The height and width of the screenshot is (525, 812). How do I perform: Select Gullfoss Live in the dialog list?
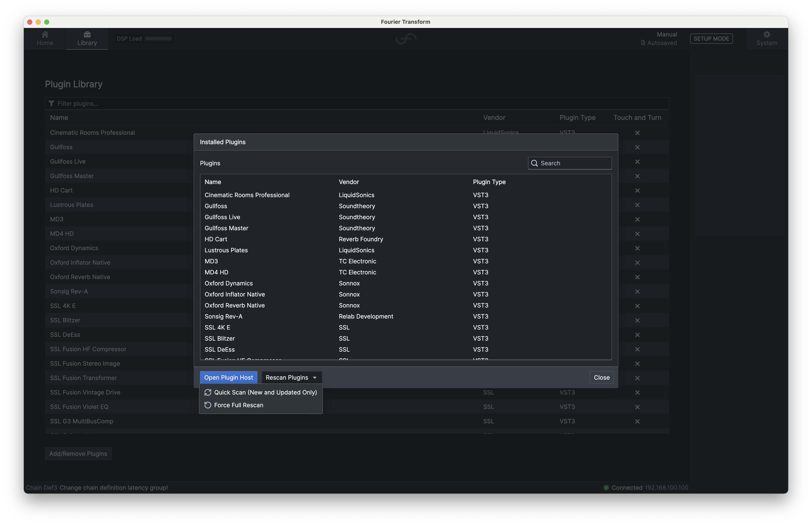click(406, 217)
